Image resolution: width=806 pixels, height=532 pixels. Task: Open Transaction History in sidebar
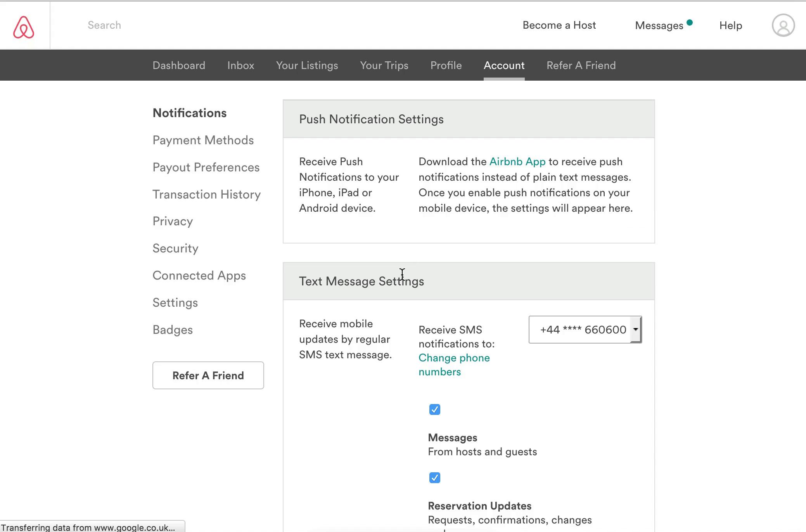coord(206,195)
